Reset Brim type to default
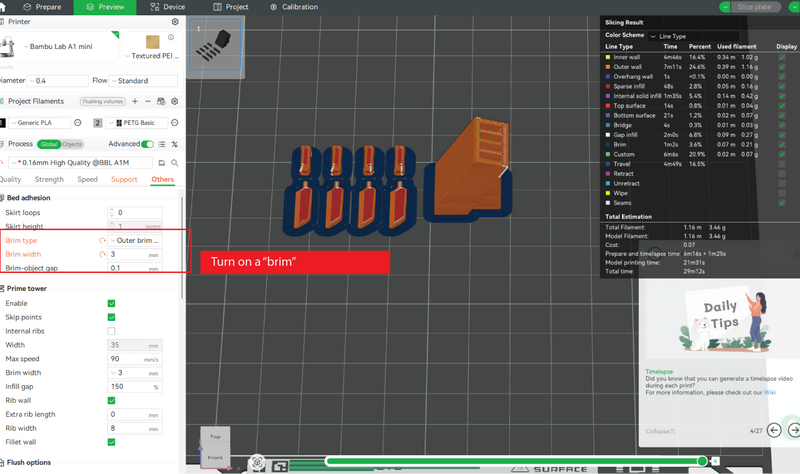 (x=102, y=240)
